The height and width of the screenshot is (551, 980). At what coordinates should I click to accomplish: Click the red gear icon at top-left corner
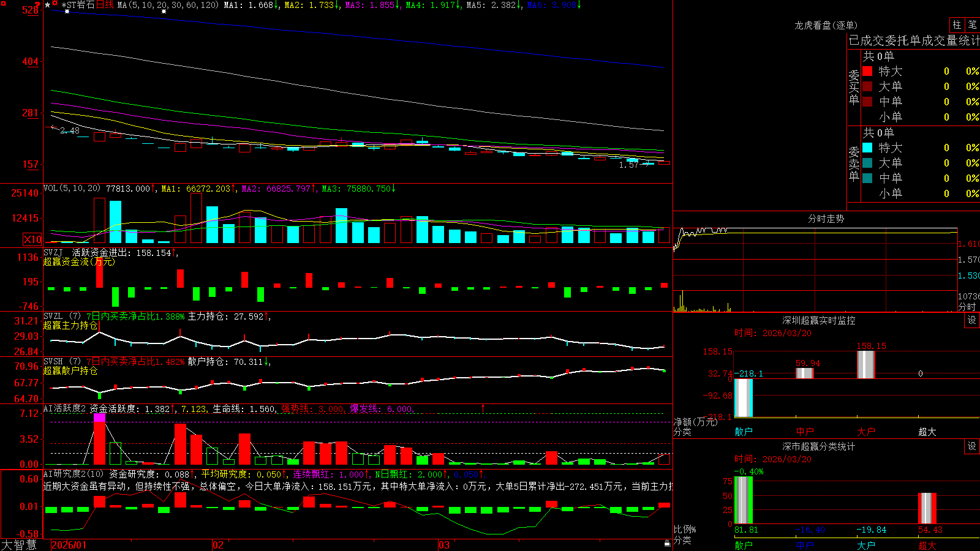coord(4,4)
